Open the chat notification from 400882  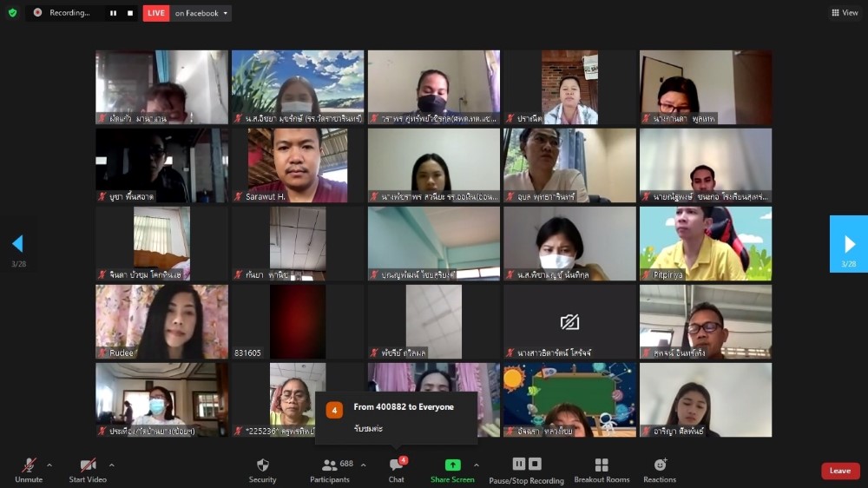tap(396, 417)
